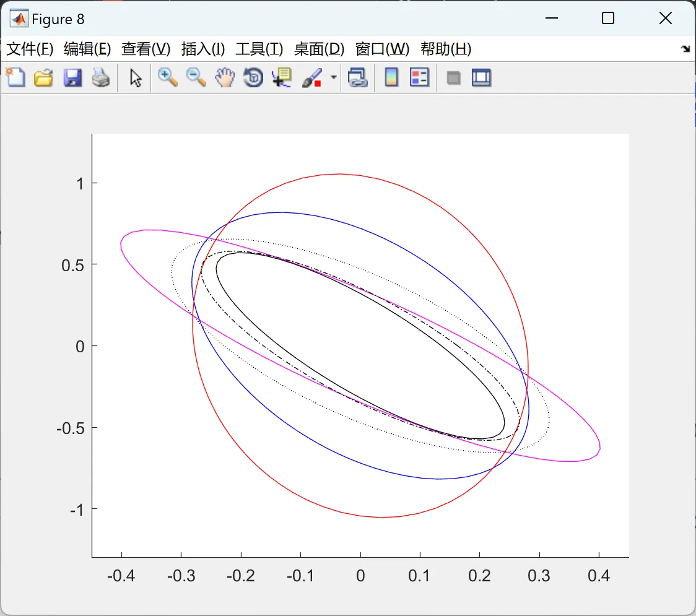Print the figure using the printer icon
The image size is (696, 616).
pos(101,77)
